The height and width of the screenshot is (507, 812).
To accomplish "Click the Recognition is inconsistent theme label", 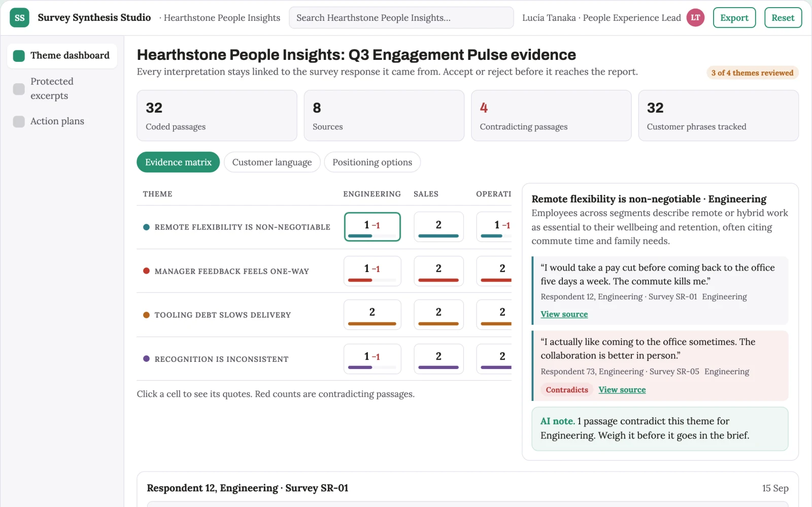I will [221, 359].
